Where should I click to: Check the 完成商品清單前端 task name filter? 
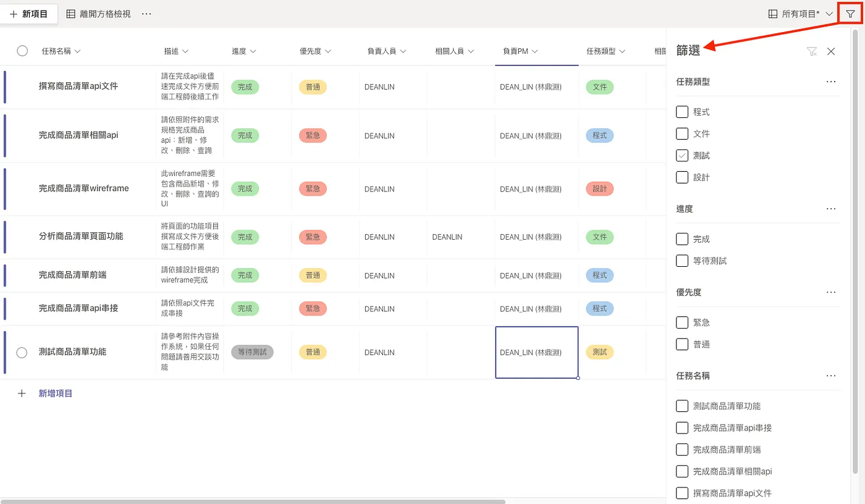tap(682, 450)
